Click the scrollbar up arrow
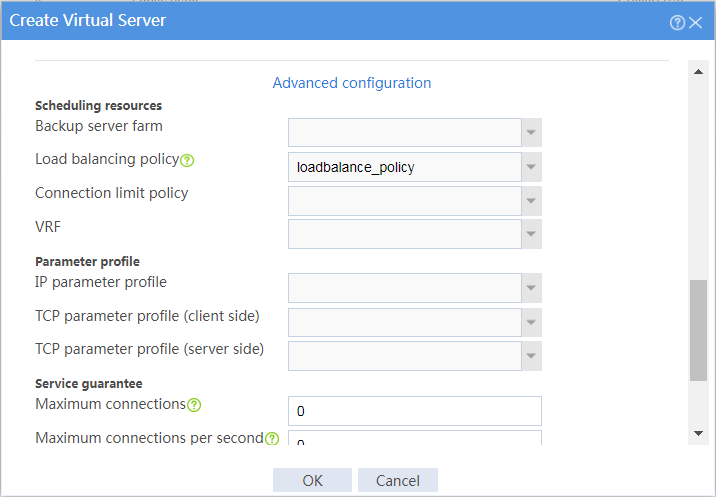The image size is (716, 497). pyautogui.click(x=698, y=71)
